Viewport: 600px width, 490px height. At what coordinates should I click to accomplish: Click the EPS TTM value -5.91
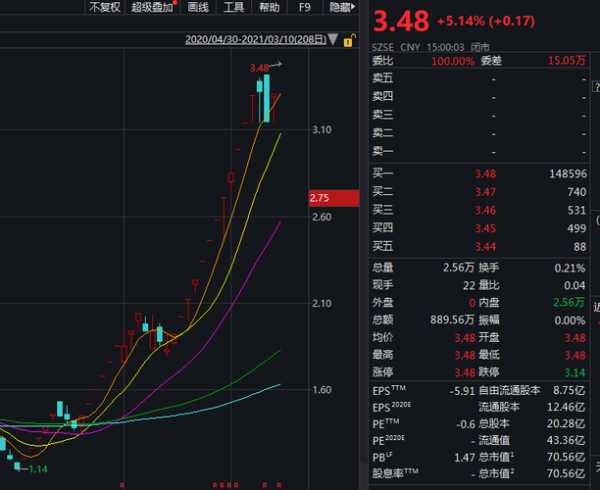462,391
